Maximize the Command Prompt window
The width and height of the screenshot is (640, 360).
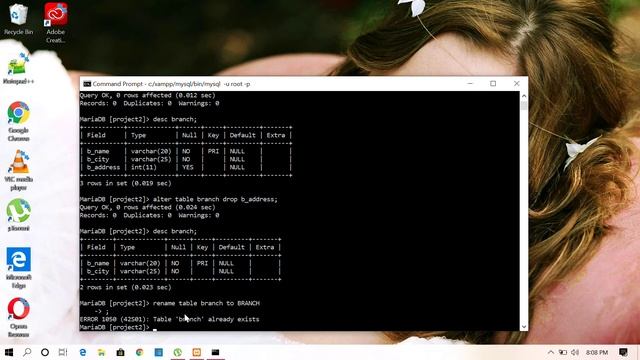(x=493, y=84)
